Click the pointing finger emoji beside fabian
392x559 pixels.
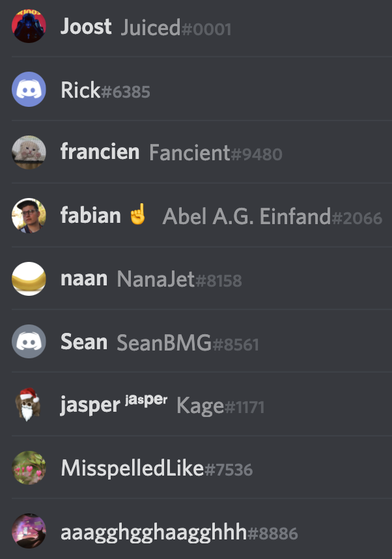pyautogui.click(x=138, y=214)
